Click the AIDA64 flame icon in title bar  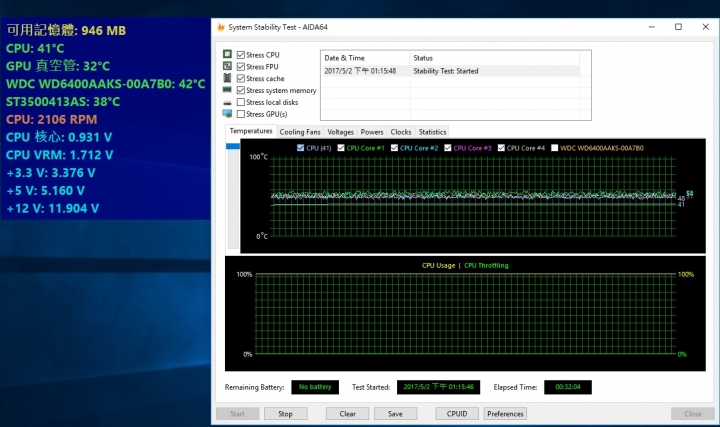click(221, 27)
